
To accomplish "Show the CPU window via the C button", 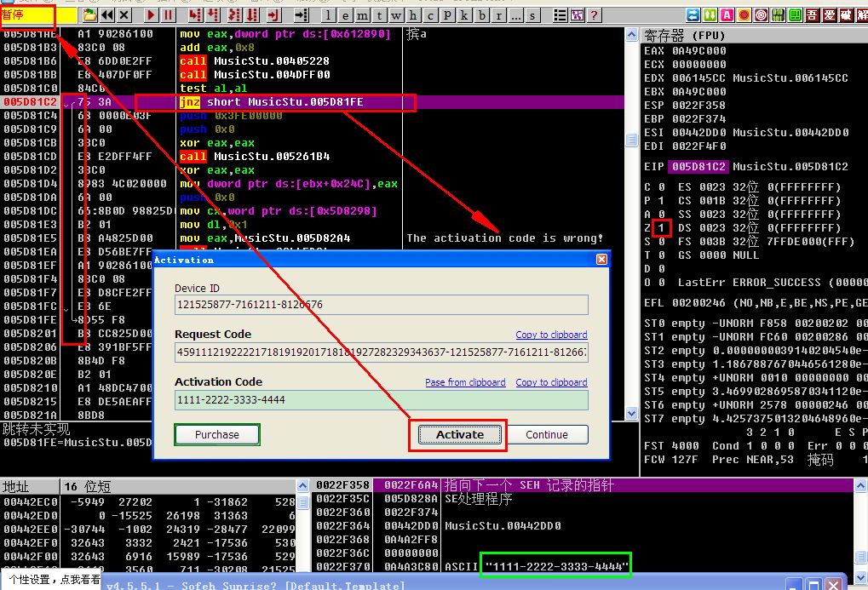I will (x=430, y=15).
